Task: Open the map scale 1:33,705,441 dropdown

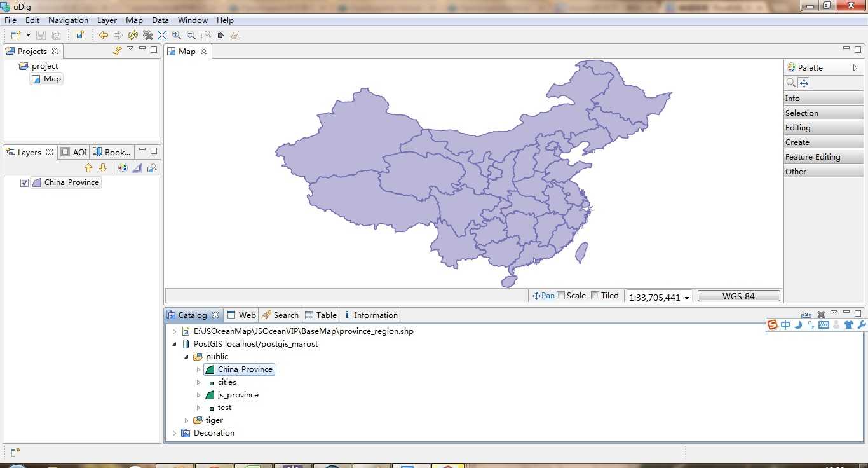Action: coord(687,298)
